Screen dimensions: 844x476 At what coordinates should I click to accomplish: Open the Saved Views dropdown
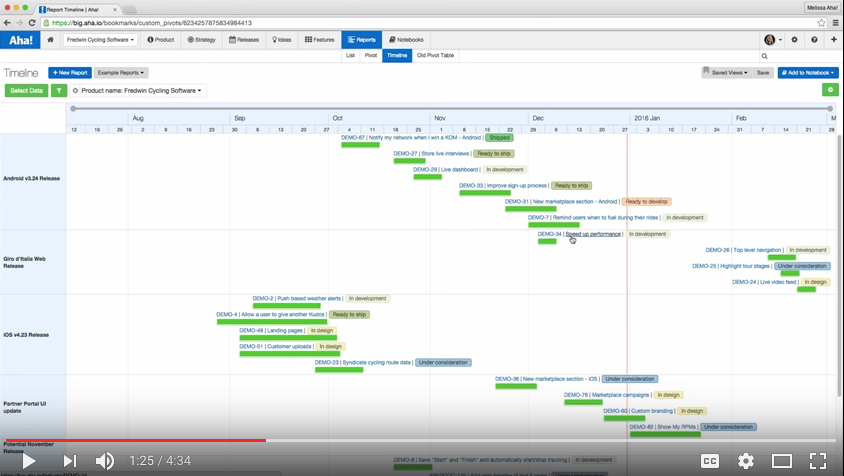pos(729,73)
